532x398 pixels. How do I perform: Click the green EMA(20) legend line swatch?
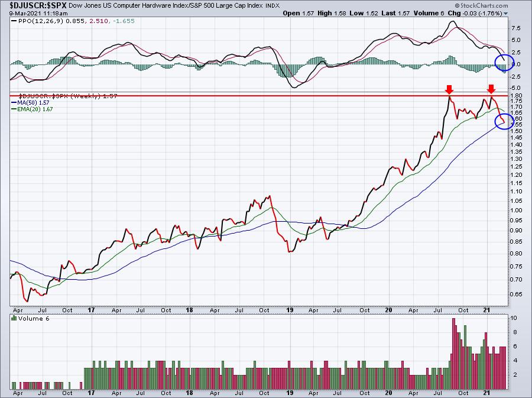click(14, 109)
